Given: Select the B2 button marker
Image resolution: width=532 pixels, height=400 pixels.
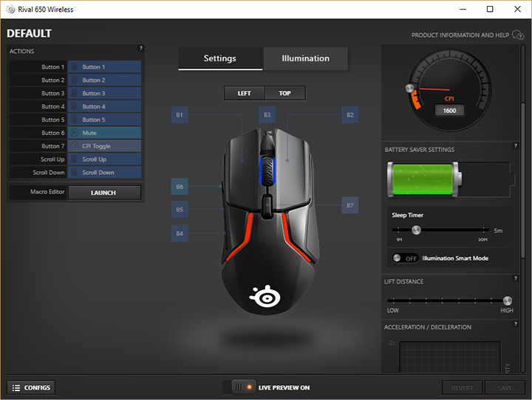Looking at the screenshot, I should coord(350,115).
